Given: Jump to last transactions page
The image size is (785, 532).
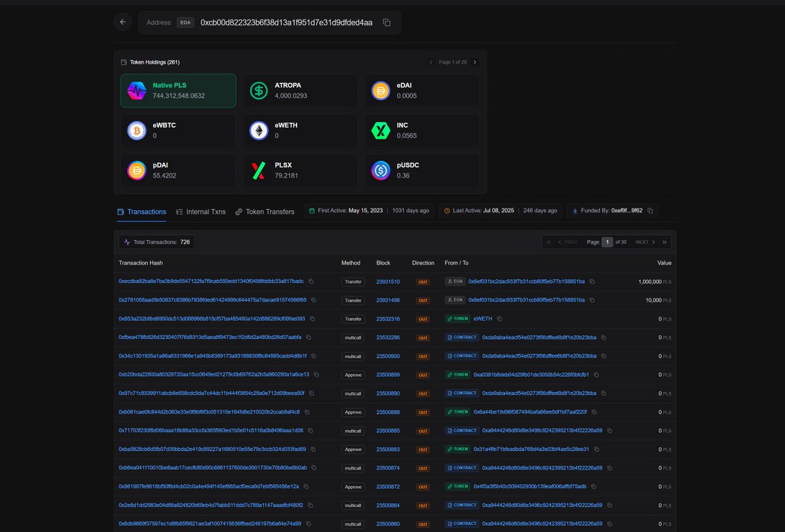Looking at the screenshot, I should click(664, 241).
